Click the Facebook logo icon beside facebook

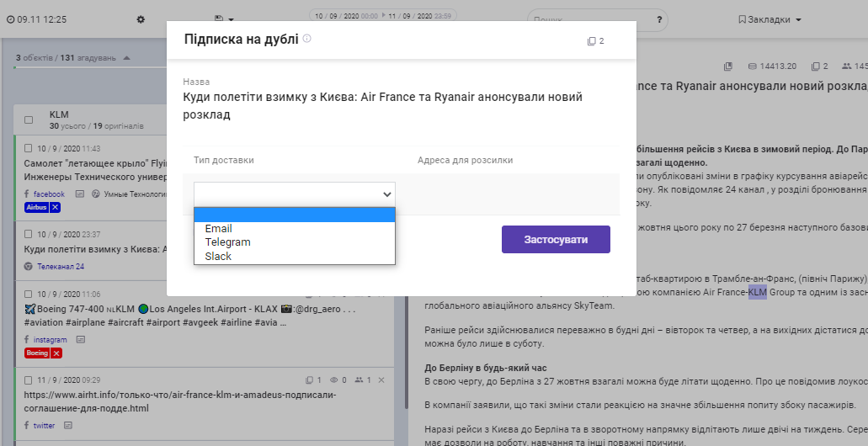coord(27,194)
